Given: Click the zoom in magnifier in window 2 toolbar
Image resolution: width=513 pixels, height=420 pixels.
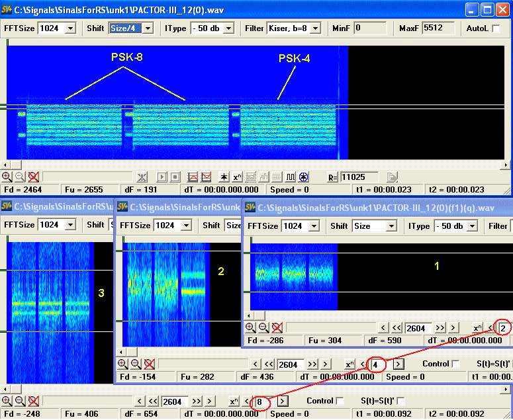Looking at the screenshot, I should click(x=123, y=364).
